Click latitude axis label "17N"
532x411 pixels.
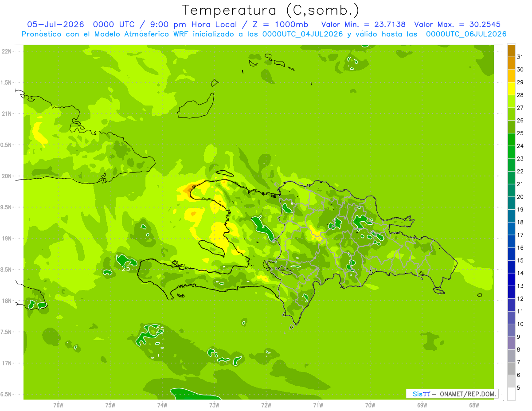[7, 363]
